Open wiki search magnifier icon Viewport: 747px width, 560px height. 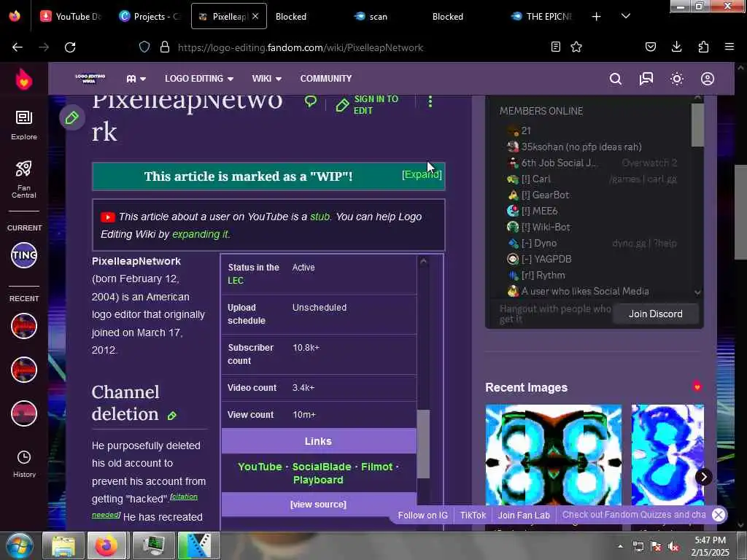616,79
